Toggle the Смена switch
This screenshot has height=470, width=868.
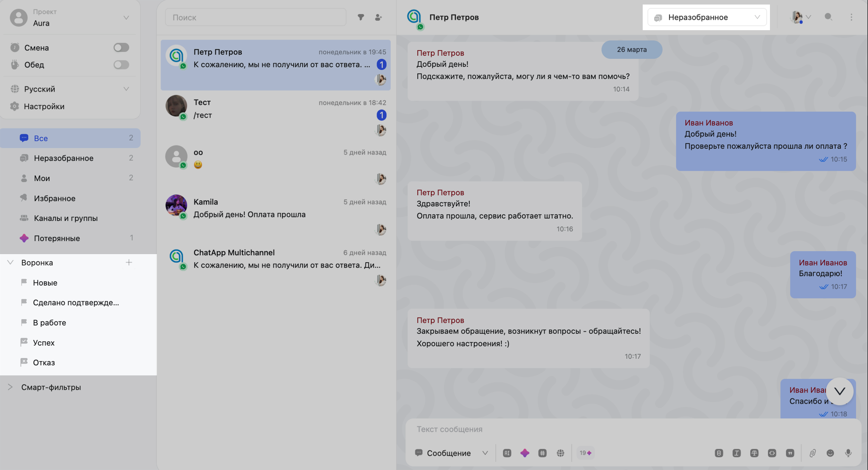[x=121, y=47]
